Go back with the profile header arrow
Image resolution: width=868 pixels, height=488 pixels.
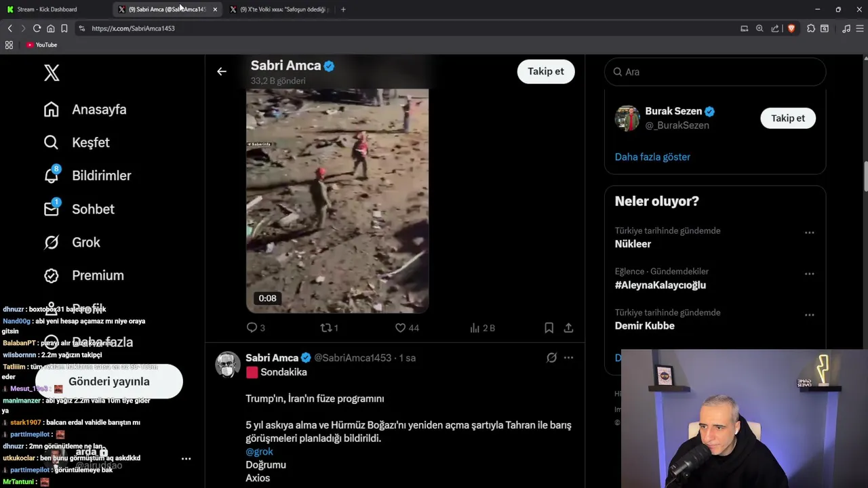pyautogui.click(x=222, y=71)
